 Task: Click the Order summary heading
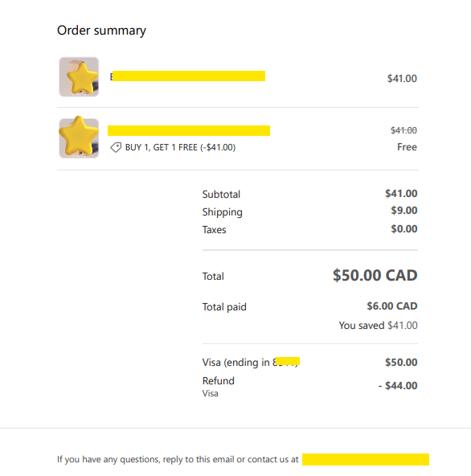point(101,31)
